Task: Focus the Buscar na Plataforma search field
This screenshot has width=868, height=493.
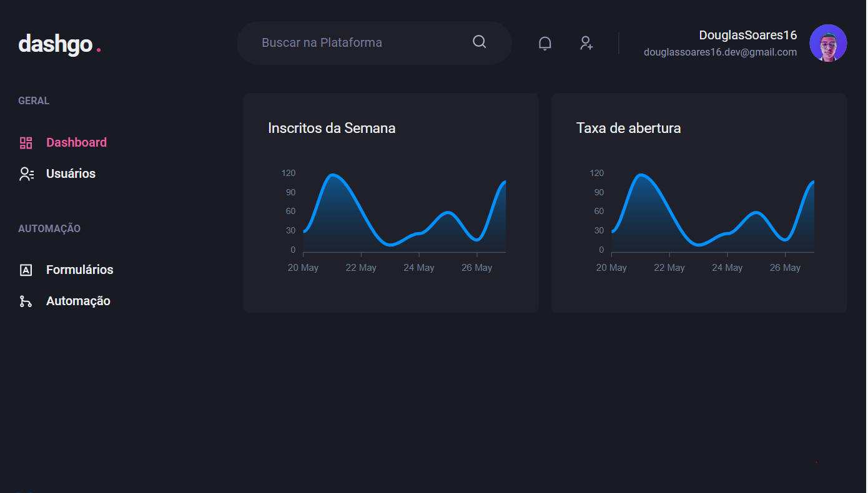Action: pyautogui.click(x=374, y=43)
